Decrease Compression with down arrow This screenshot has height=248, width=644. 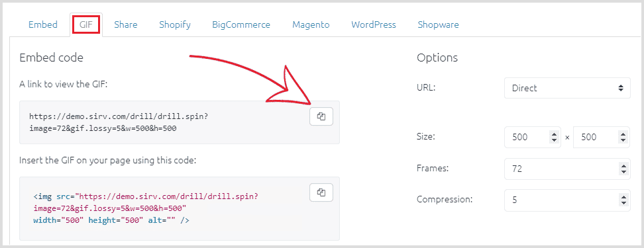click(x=624, y=204)
